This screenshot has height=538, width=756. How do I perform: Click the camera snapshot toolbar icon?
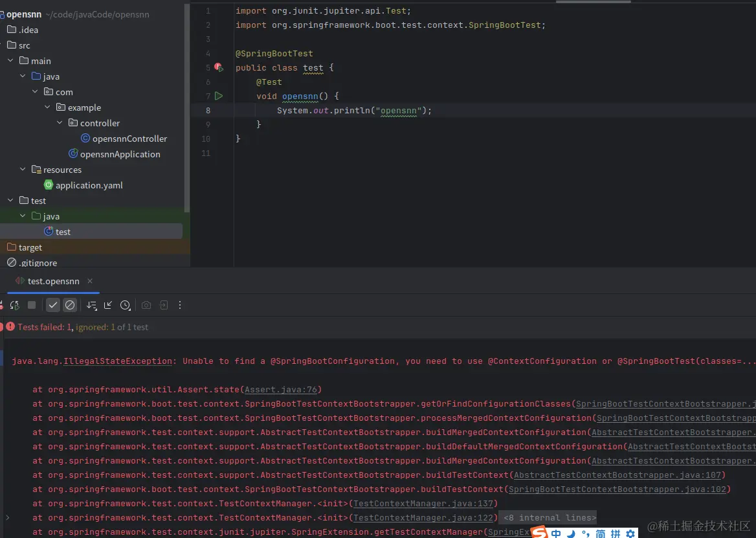click(x=146, y=305)
